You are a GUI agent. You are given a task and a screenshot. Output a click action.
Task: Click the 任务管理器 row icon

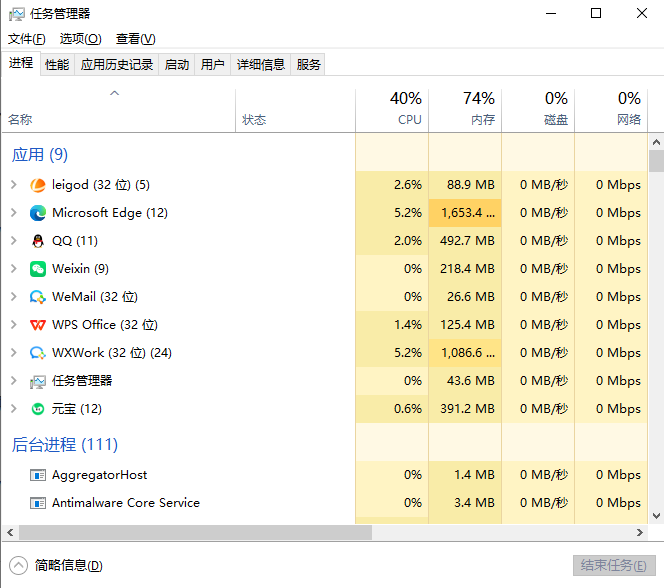[38, 382]
